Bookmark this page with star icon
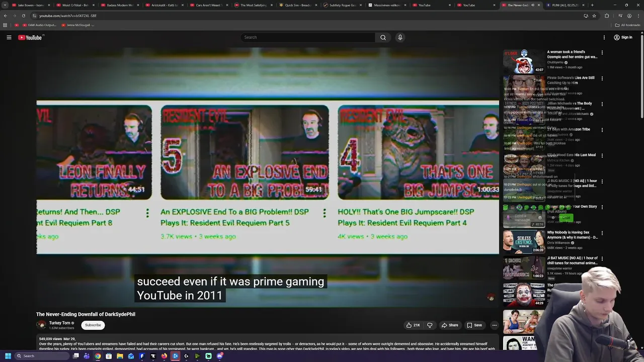This screenshot has width=644, height=362. [594, 16]
